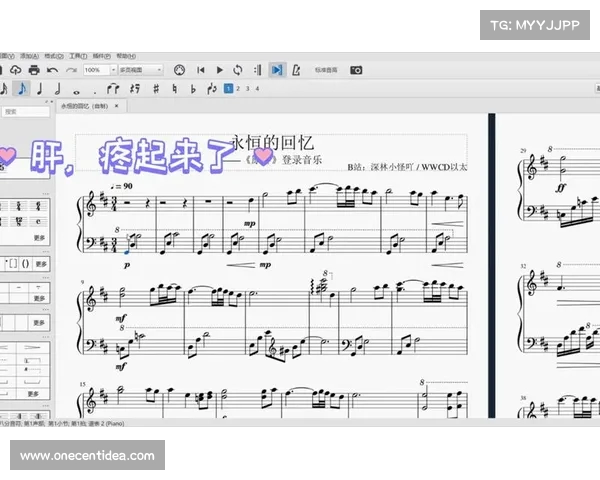The width and height of the screenshot is (600, 480).
Task: Toggle pan score during playback
Action: [277, 70]
